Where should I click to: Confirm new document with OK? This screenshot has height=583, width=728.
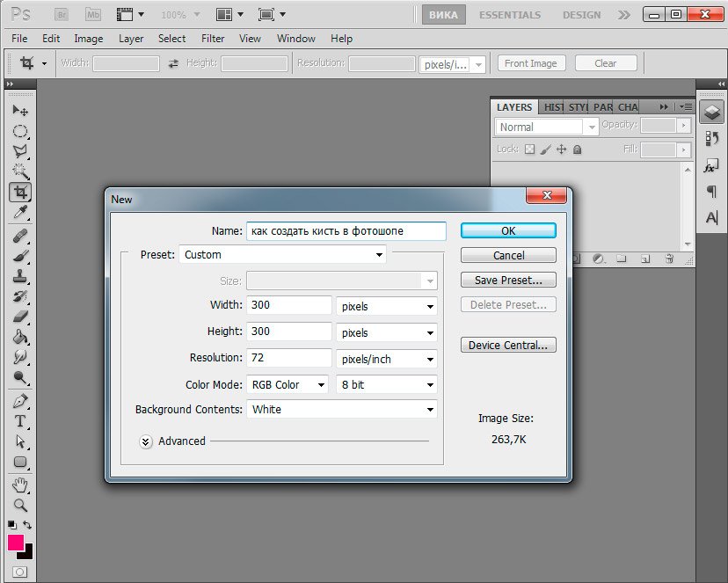click(508, 230)
